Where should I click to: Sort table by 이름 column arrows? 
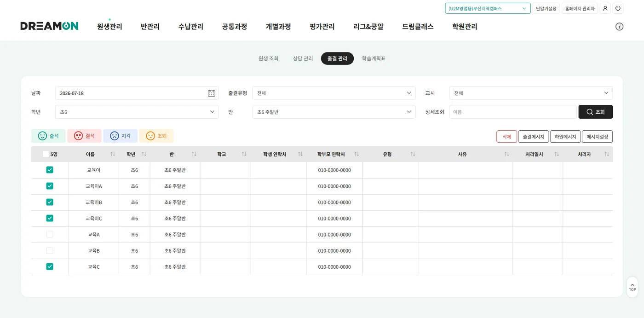(113, 154)
